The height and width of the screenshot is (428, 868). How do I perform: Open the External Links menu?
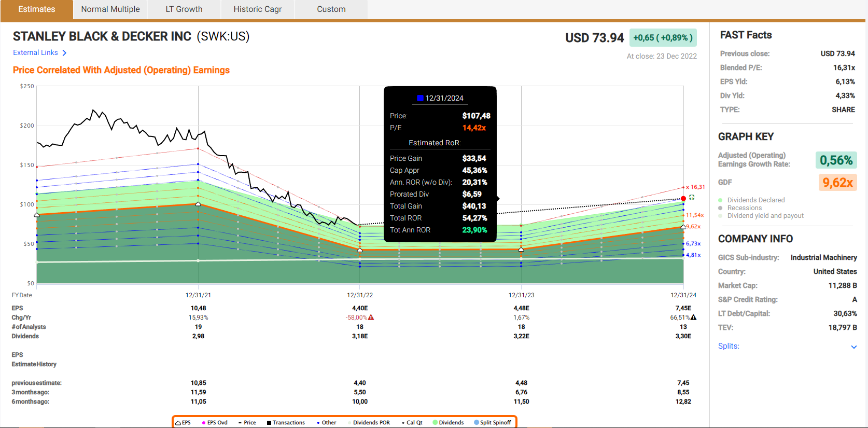[x=35, y=53]
